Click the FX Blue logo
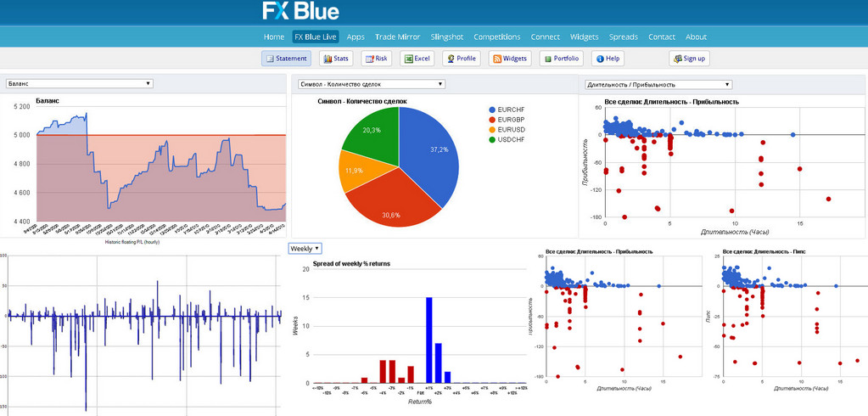Viewport: 868px width, 416px height. (300, 11)
